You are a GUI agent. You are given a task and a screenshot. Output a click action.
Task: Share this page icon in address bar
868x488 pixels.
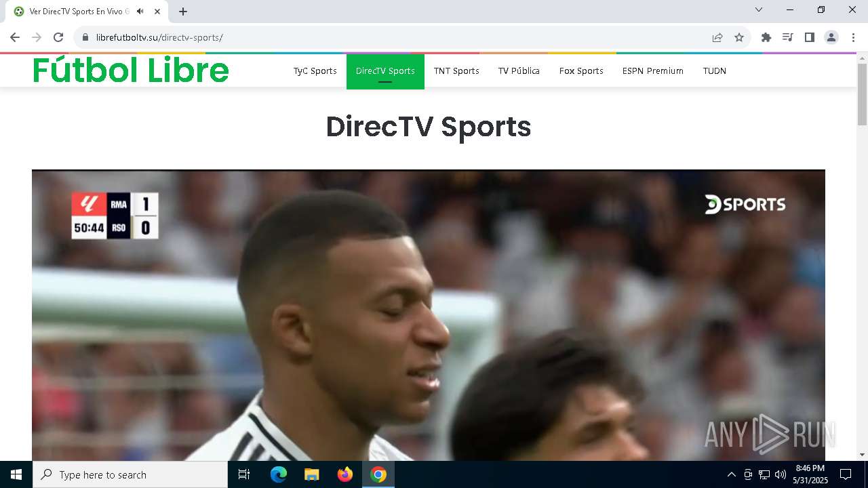pos(717,37)
